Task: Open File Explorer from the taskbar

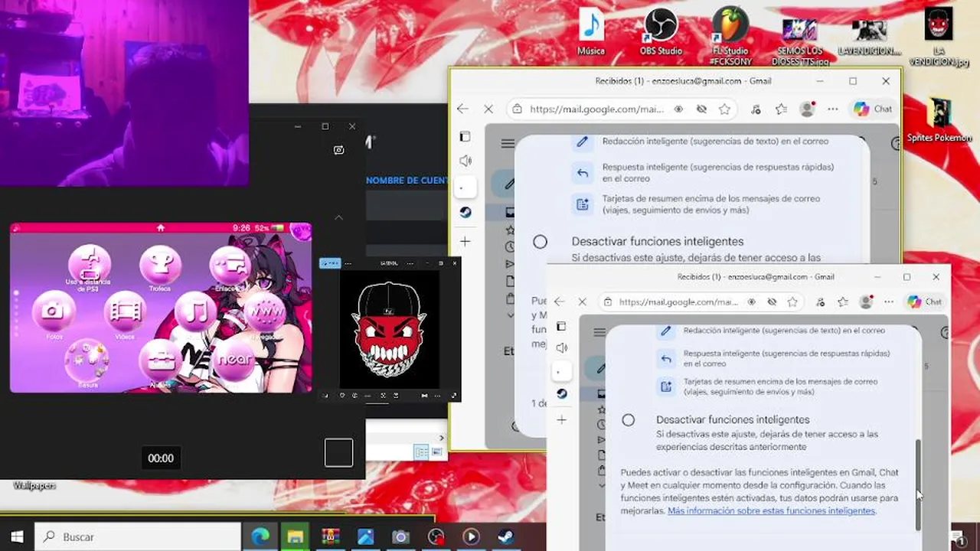Action: pos(296,536)
